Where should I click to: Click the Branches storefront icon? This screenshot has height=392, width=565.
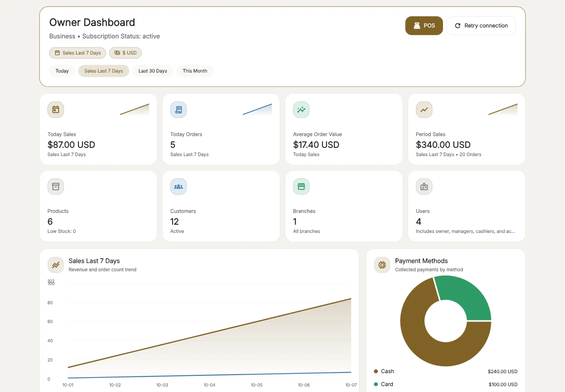[x=301, y=187]
